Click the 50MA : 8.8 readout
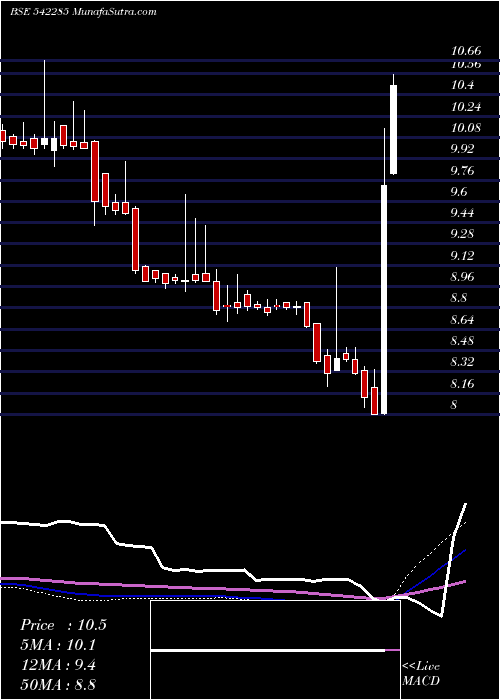The width and height of the screenshot is (500, 700). pos(59,684)
